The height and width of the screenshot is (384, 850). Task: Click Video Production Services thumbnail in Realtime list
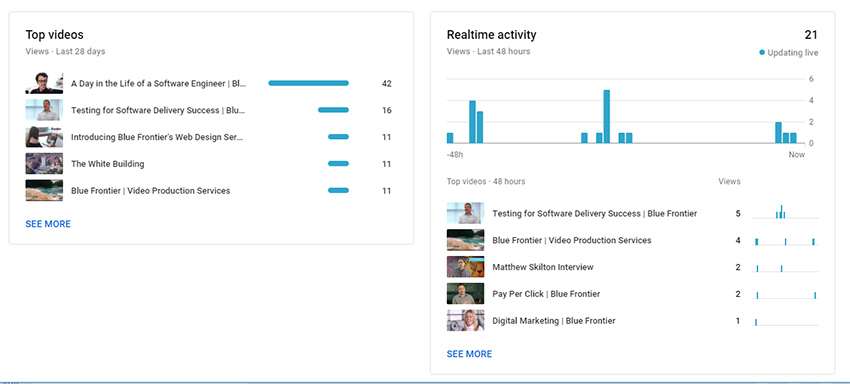pos(465,240)
